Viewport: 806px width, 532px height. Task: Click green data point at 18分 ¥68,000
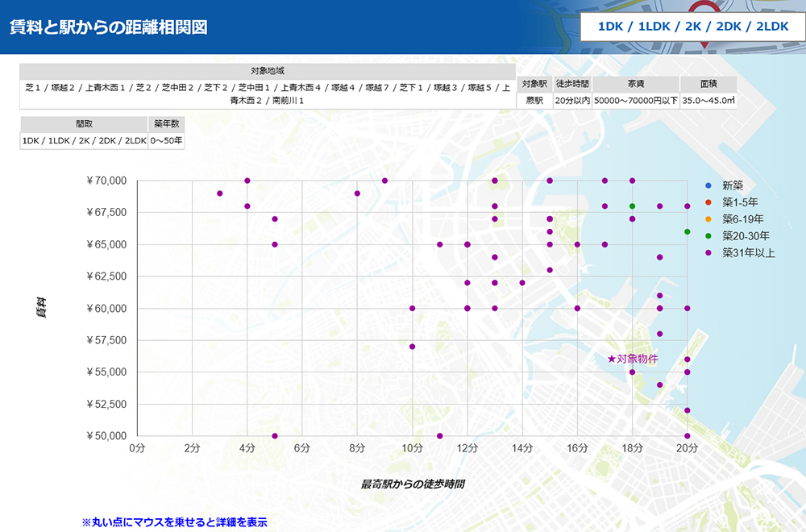point(633,206)
